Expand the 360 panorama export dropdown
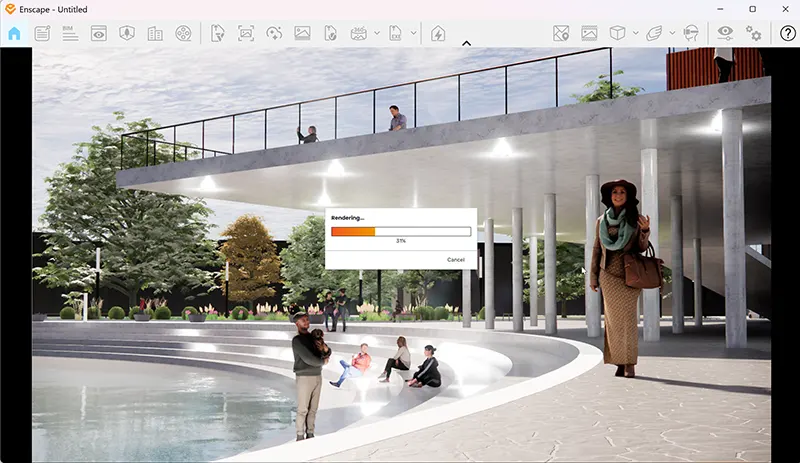The height and width of the screenshot is (463, 800). [377, 33]
